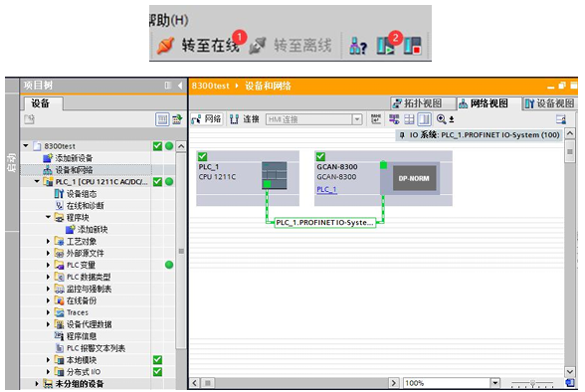This screenshot has width=585, height=392.
Task: Click the DP-NORM module of GCAN-8300
Action: (414, 178)
